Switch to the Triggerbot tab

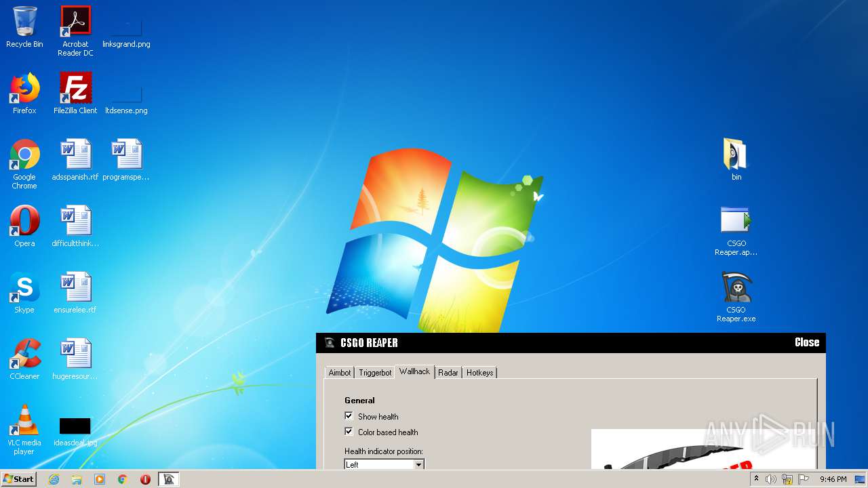point(375,373)
